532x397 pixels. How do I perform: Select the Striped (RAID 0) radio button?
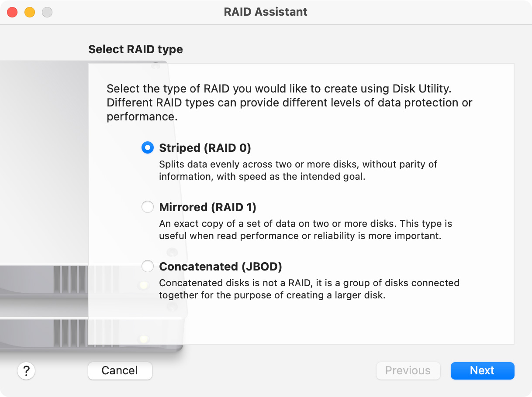click(x=148, y=148)
